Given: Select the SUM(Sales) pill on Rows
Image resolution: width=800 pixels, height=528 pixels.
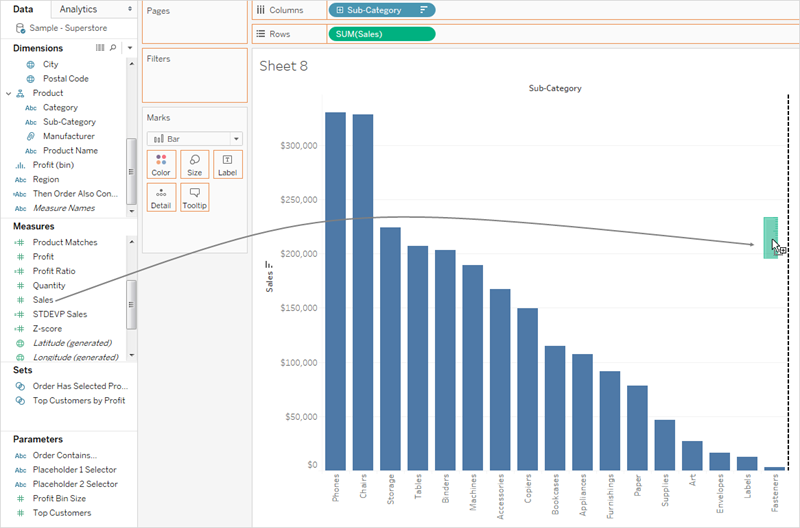Looking at the screenshot, I should coord(382,34).
